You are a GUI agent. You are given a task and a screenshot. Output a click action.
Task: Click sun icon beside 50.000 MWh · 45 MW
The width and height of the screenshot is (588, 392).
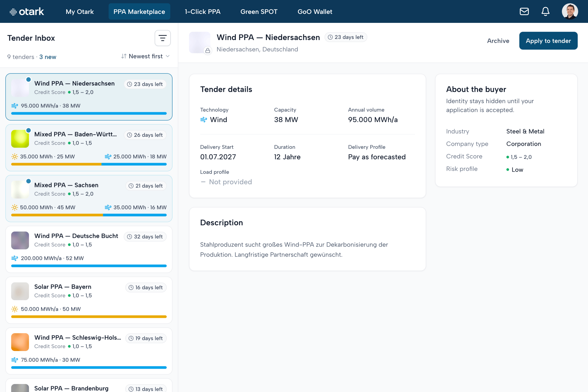(14, 207)
